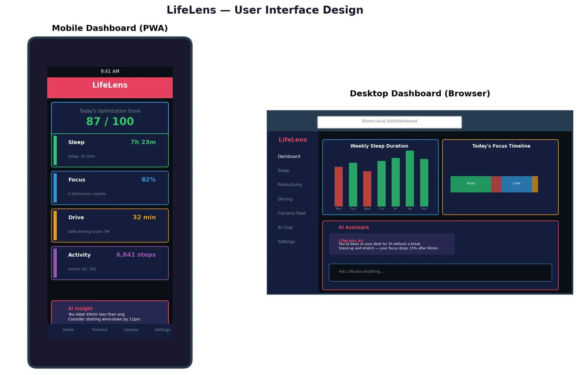Click the LifeLens logo in desktop sidebar
The image size is (588, 375).
point(293,140)
